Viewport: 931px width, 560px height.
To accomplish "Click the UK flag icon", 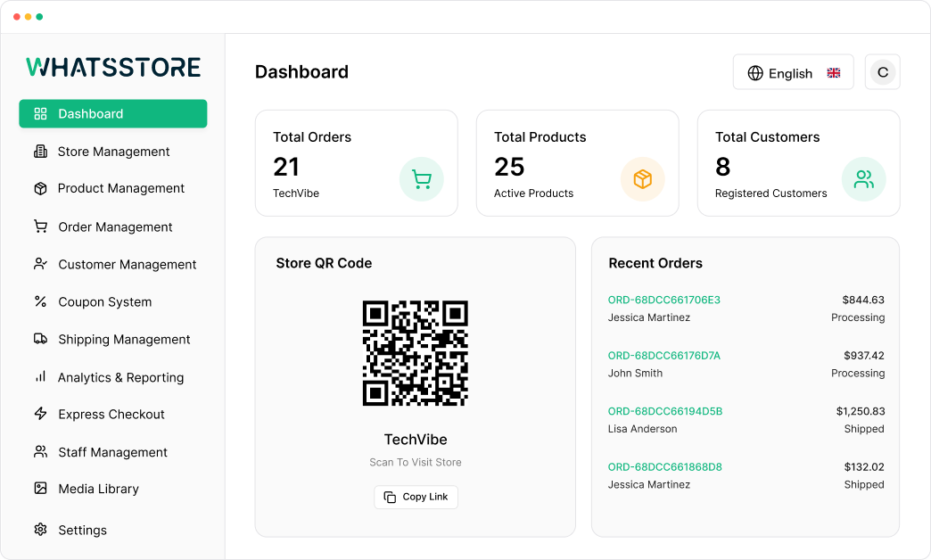I will click(834, 73).
